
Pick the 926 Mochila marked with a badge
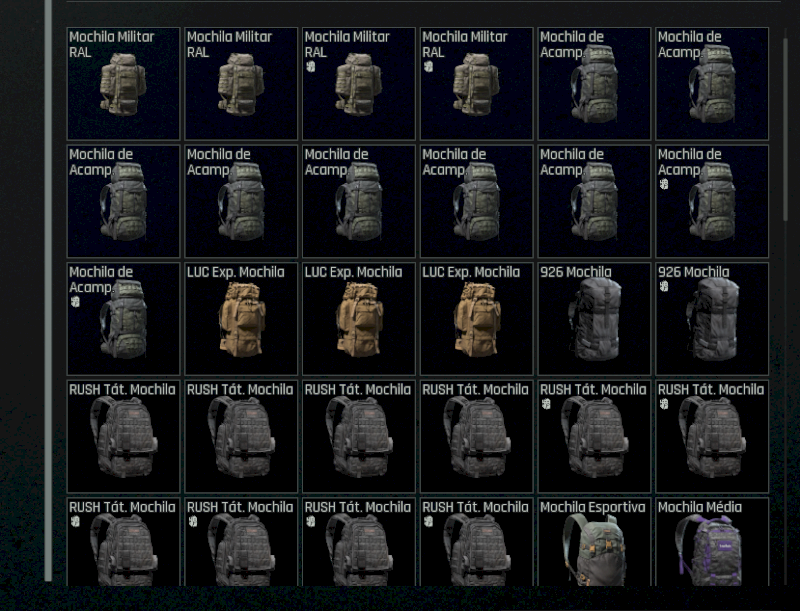pos(712,319)
